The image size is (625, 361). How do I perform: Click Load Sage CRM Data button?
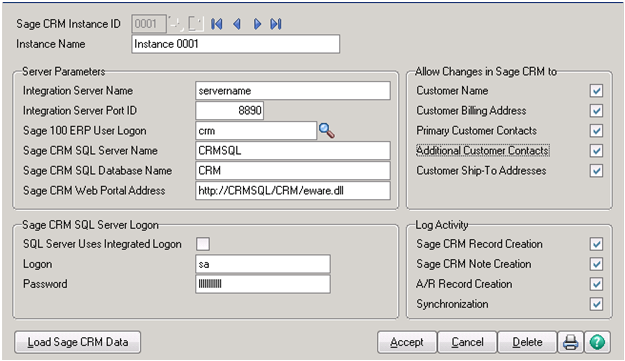78,342
